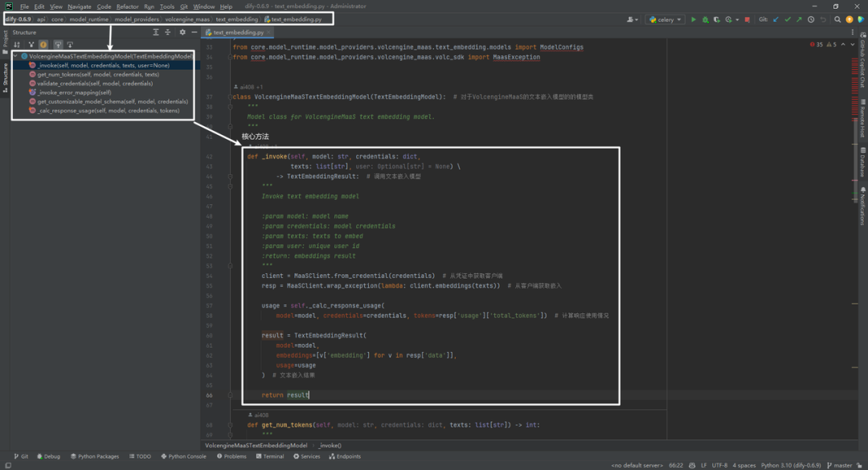Toggle alphabetical sort in Structure panel

(x=17, y=44)
